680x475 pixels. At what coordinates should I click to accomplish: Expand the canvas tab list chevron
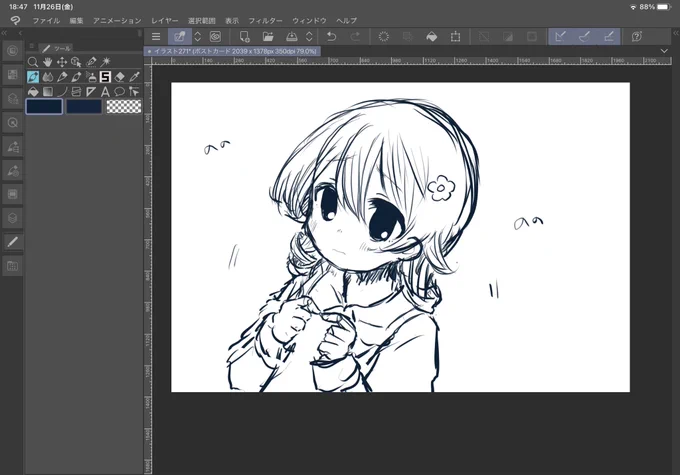point(664,51)
